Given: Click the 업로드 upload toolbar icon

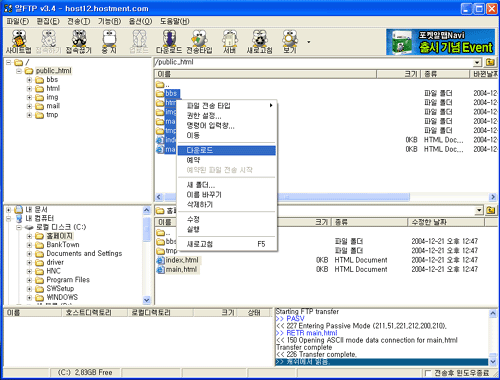Looking at the screenshot, I should click(139, 41).
